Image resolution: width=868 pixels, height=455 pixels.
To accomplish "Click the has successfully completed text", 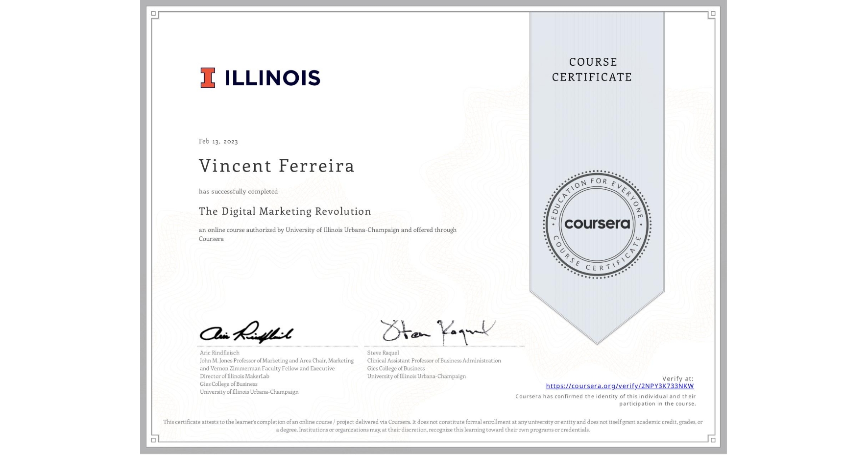I will [238, 192].
